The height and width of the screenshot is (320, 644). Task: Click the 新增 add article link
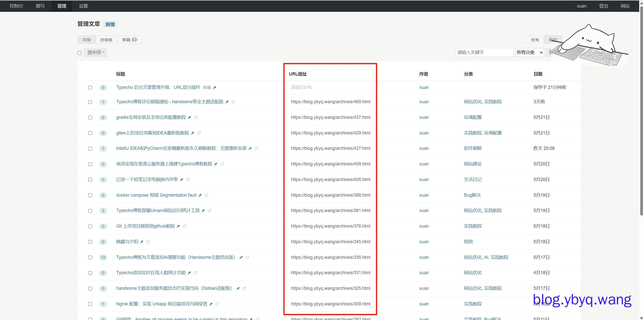(x=110, y=24)
